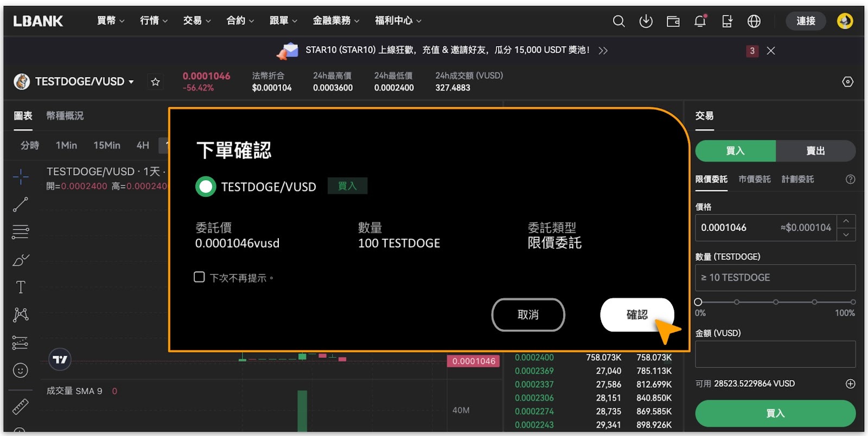Select the 買入 buy toggle
868x436 pixels.
(735, 151)
